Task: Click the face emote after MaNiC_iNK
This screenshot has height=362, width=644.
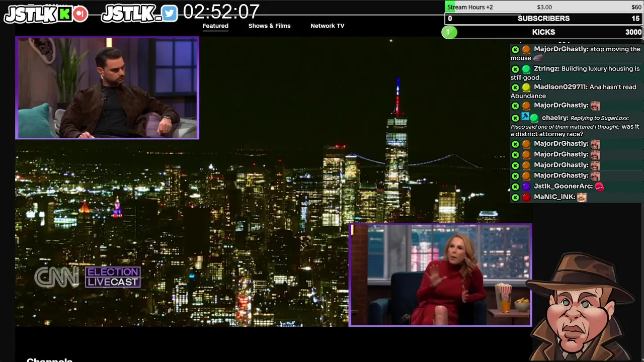Action: (x=582, y=197)
